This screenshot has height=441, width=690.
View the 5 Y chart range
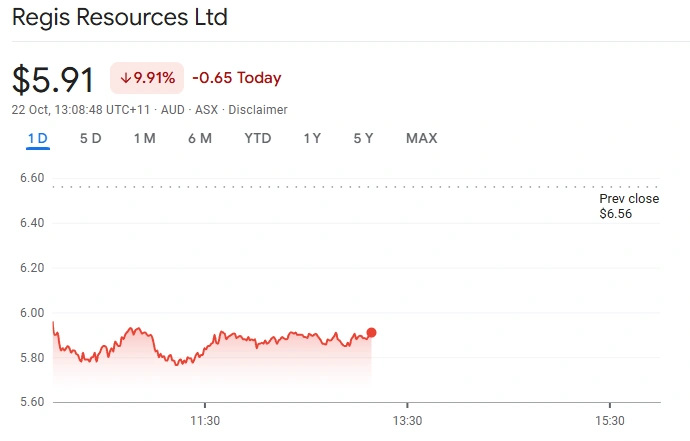pos(363,139)
